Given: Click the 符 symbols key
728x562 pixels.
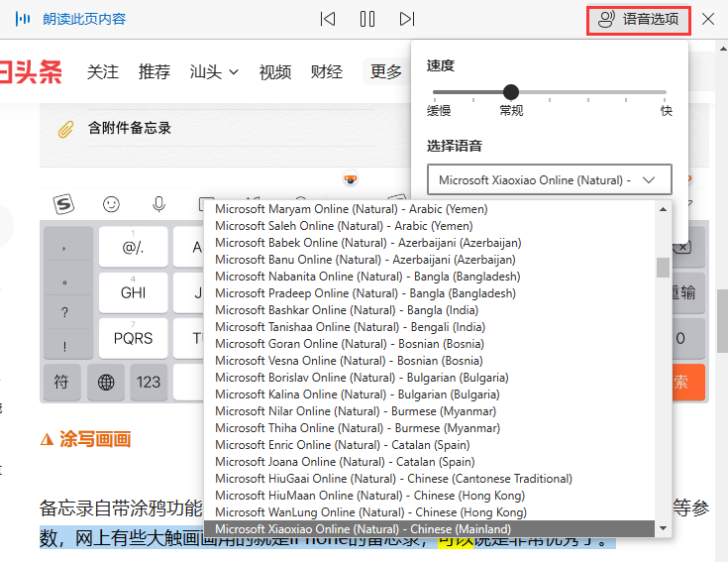Looking at the screenshot, I should coord(61,383).
